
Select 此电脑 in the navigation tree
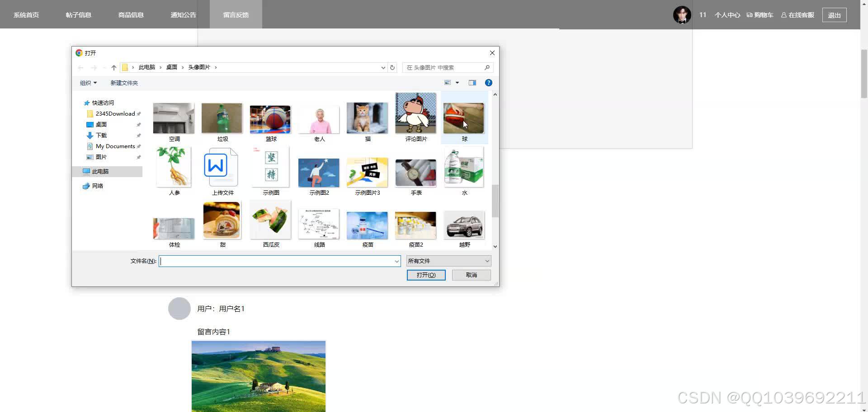coord(108,172)
